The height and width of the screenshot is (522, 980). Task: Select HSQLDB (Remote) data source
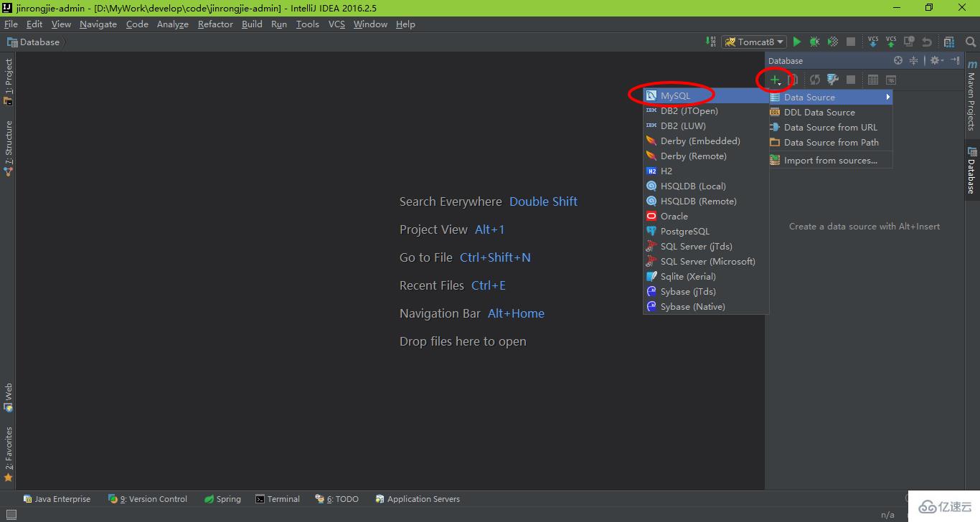coord(706,201)
